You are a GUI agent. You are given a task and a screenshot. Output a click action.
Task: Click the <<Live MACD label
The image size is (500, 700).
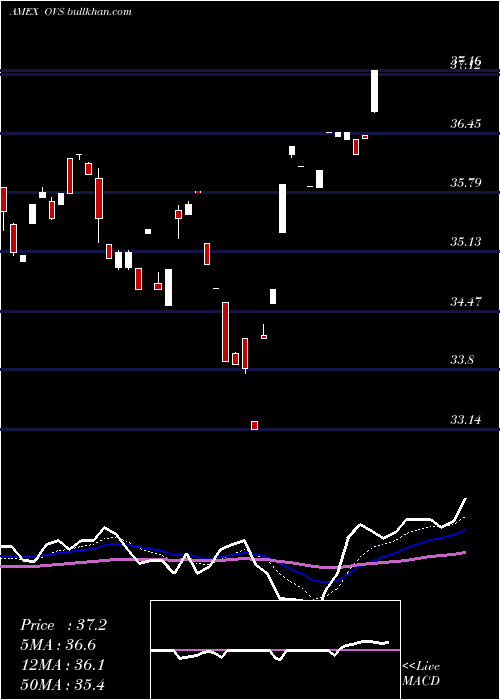pos(421,674)
